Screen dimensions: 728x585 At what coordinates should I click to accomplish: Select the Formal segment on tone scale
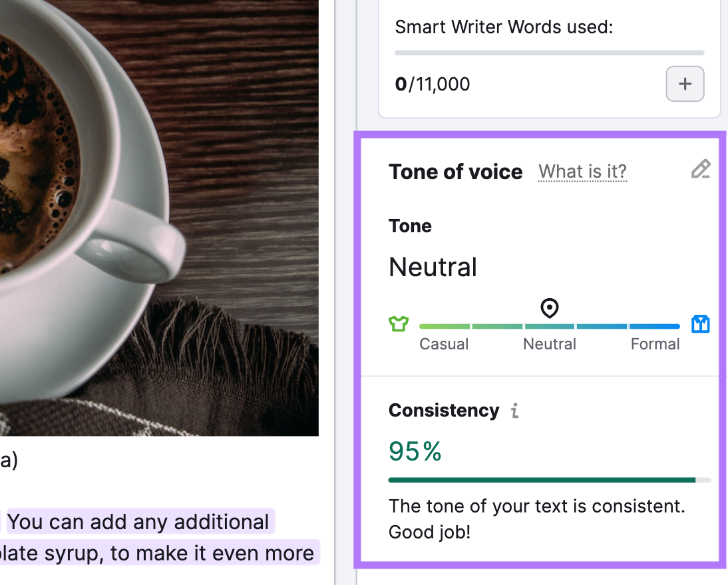click(655, 326)
